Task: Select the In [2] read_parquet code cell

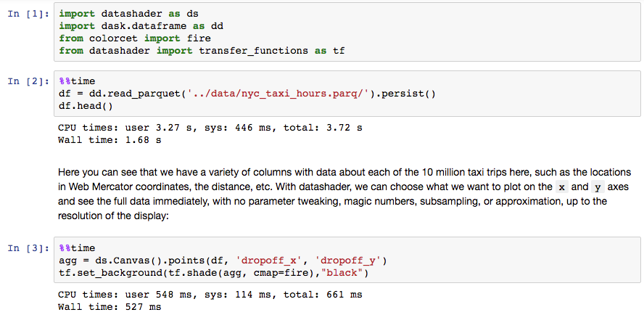Action: [347, 94]
